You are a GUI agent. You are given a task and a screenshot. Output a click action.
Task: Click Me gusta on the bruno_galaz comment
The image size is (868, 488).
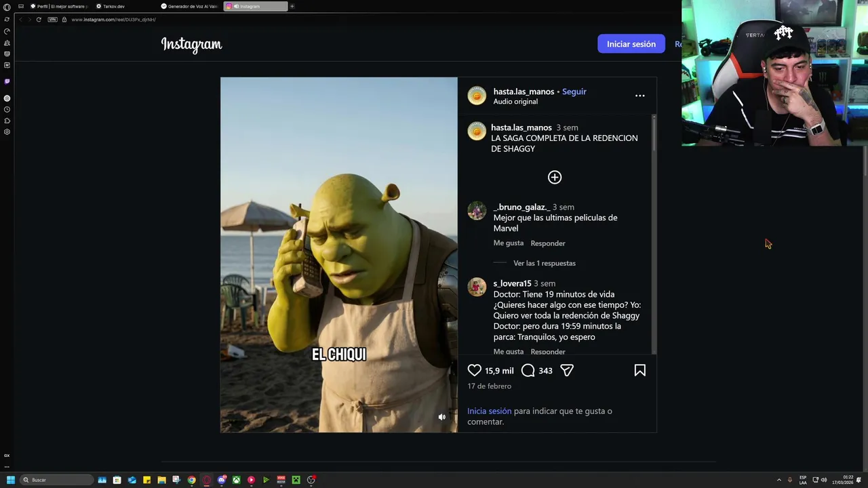tap(508, 243)
